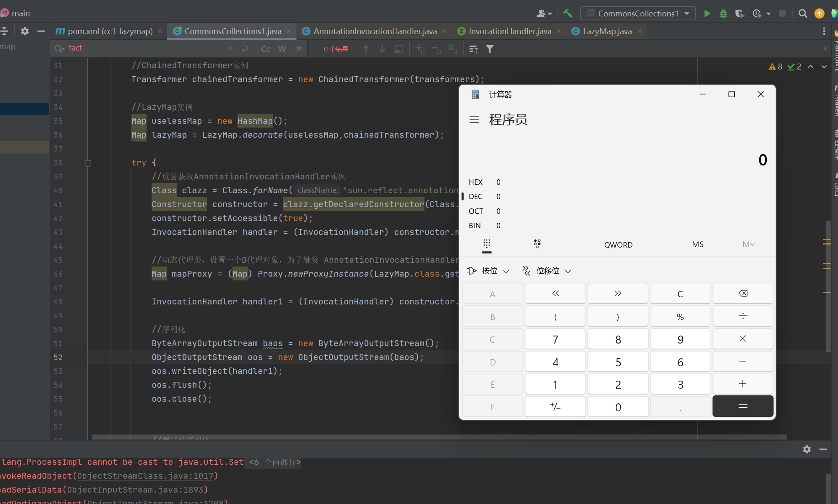Select HEX number base
The width and height of the screenshot is (838, 504).
click(484, 182)
